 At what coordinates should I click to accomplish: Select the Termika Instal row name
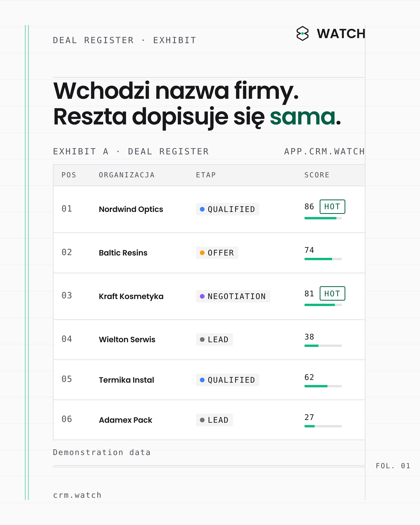point(126,380)
